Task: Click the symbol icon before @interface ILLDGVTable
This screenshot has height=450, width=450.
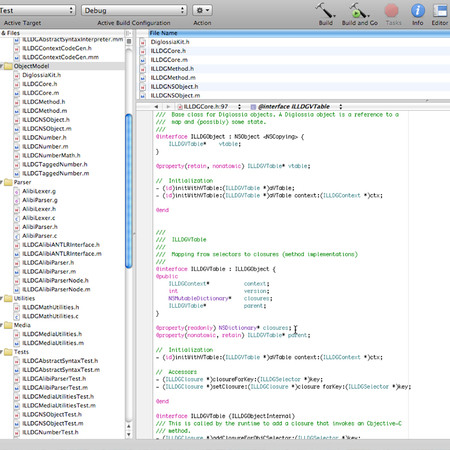Action: pos(253,107)
